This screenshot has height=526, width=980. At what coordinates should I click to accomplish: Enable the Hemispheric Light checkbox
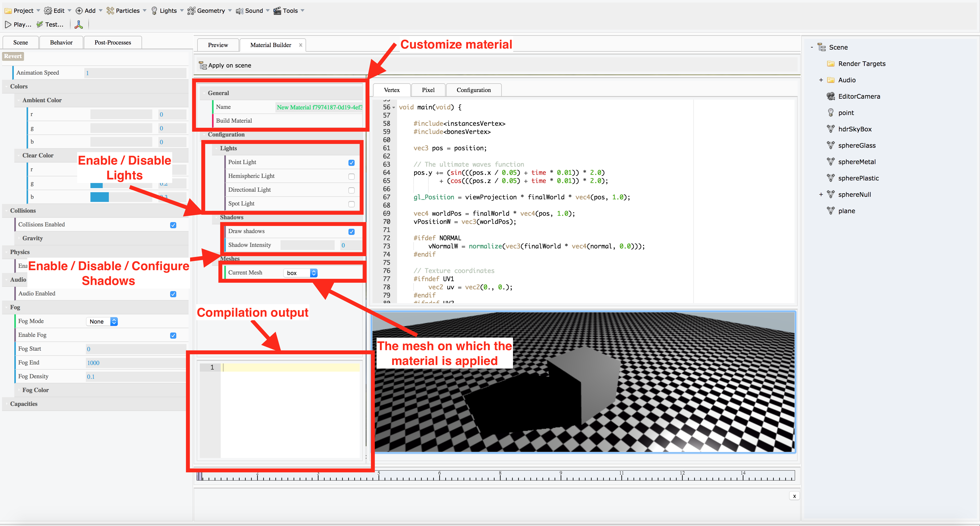[x=351, y=176]
